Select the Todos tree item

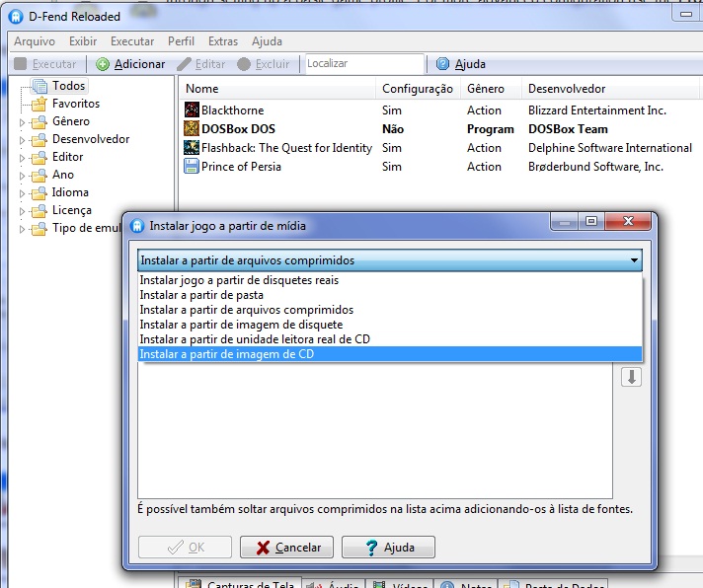point(68,86)
